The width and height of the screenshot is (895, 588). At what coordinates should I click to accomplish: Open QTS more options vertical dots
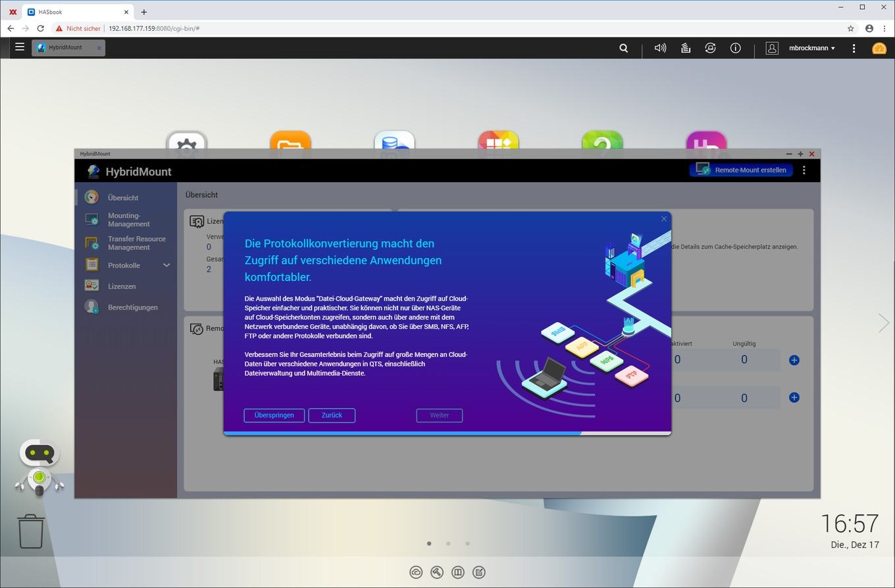tap(854, 48)
